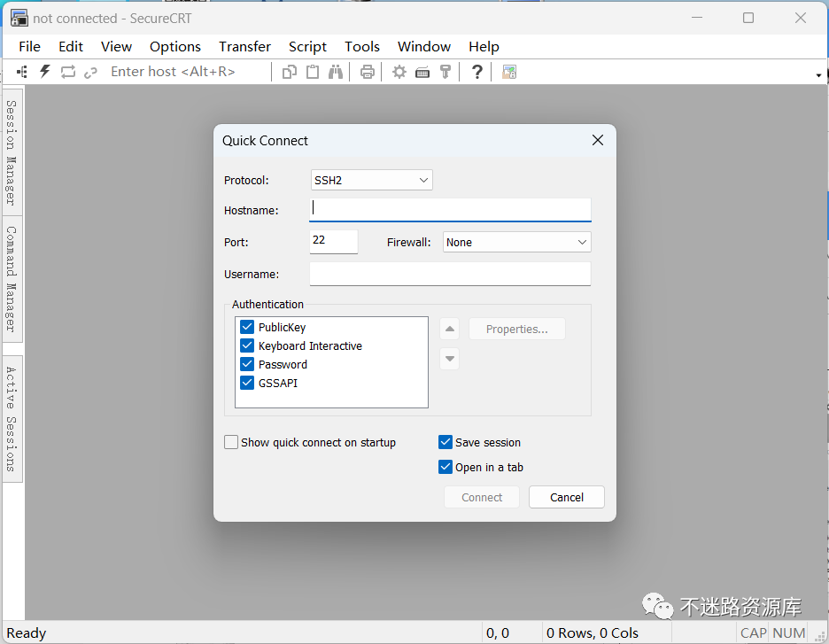
Task: Open the View menu
Action: 116,47
